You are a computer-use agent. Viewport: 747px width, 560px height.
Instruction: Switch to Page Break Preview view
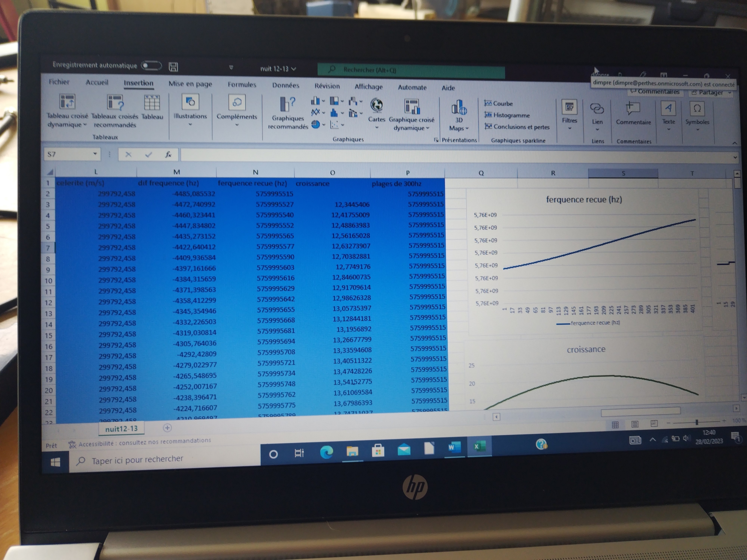point(654,423)
